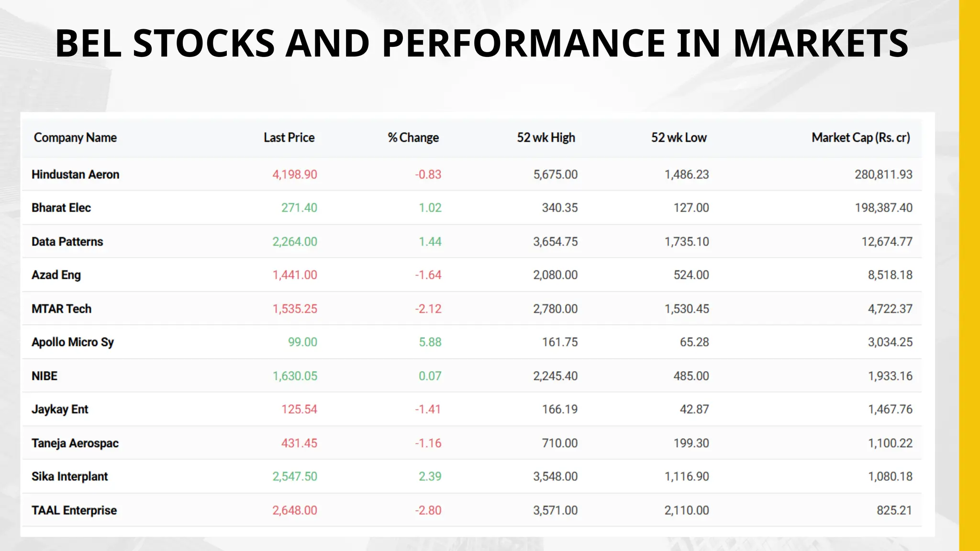The width and height of the screenshot is (980, 551).
Task: Click the 52 week low 1,486.23
Action: [x=687, y=175]
